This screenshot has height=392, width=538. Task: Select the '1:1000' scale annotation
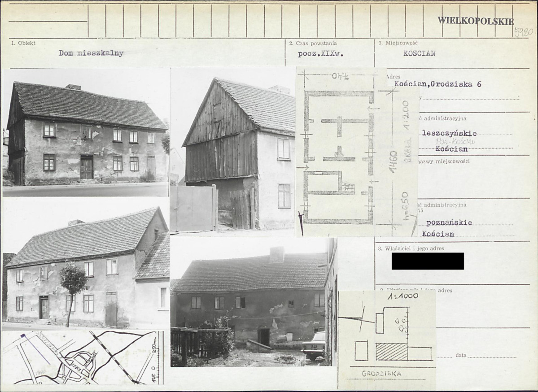(402, 296)
